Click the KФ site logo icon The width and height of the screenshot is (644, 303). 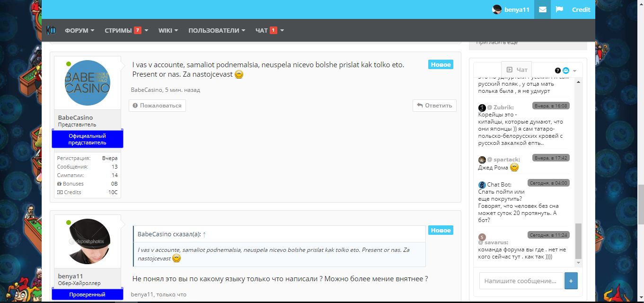[51, 30]
